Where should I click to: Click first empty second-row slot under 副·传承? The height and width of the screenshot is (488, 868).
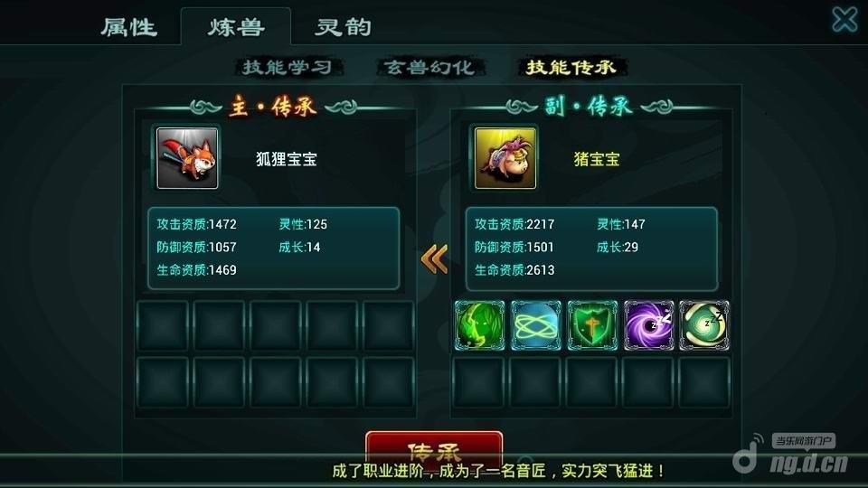(479, 382)
